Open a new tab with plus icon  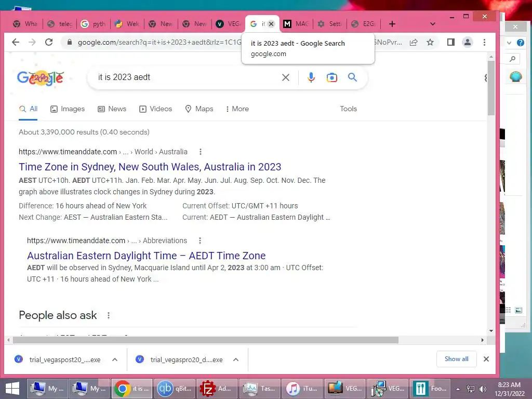pos(392,24)
